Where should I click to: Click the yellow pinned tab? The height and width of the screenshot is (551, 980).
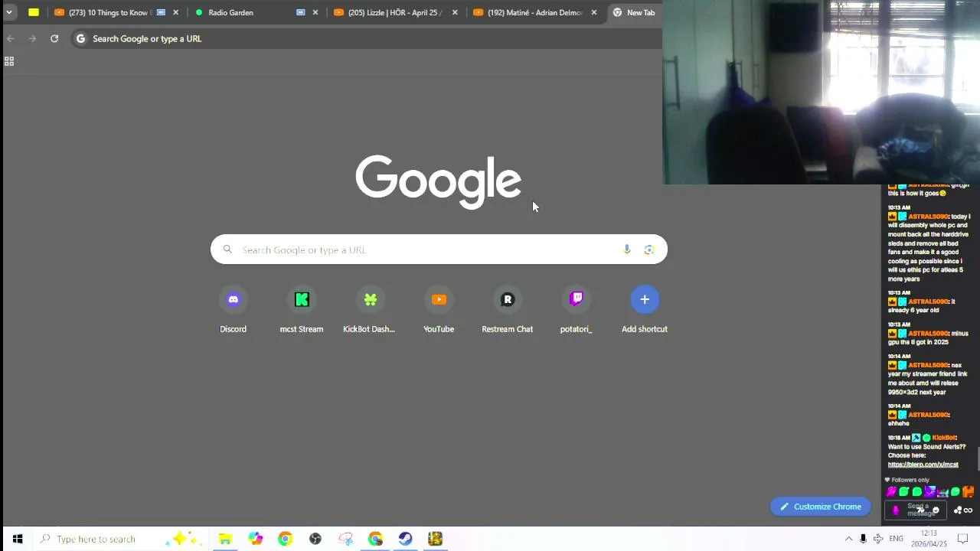(x=34, y=12)
